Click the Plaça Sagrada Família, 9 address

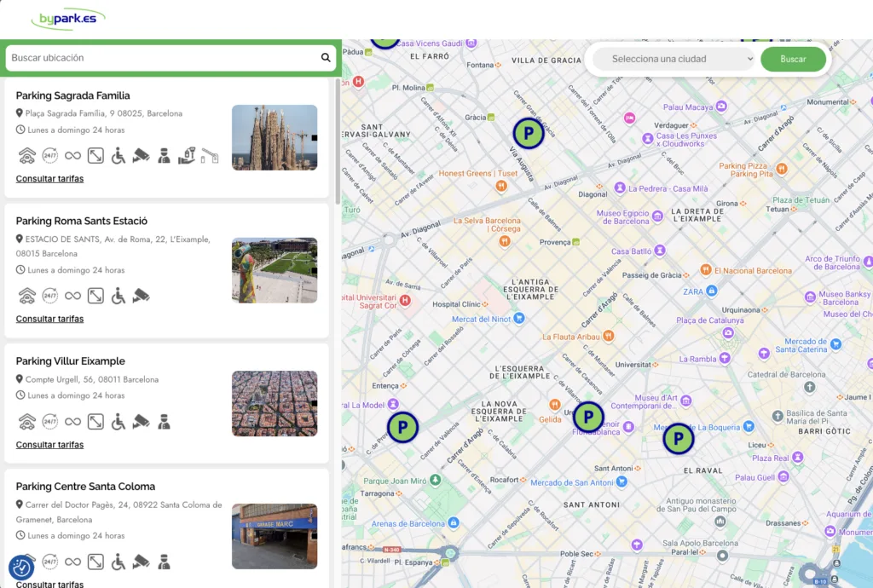point(103,113)
